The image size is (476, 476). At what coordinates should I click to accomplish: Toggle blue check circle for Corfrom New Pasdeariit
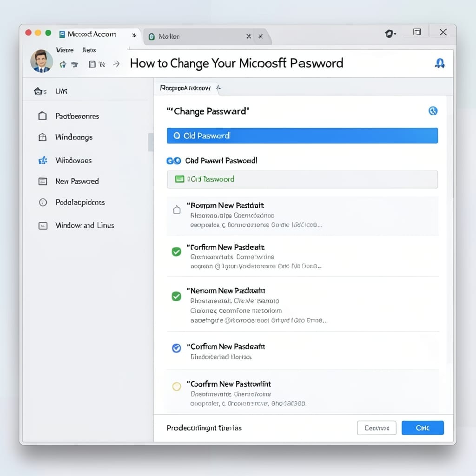(x=176, y=348)
